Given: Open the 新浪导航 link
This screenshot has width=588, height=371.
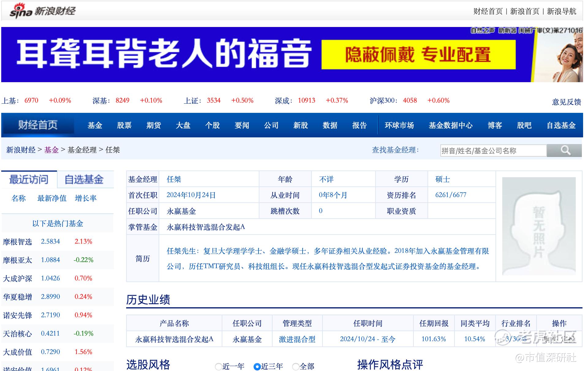Looking at the screenshot, I should click(561, 11).
